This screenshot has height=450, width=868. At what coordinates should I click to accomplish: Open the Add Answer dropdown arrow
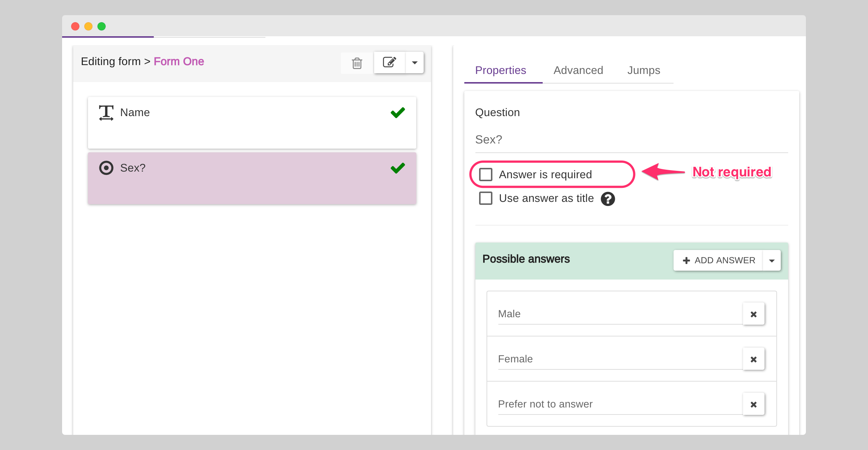pos(772,260)
